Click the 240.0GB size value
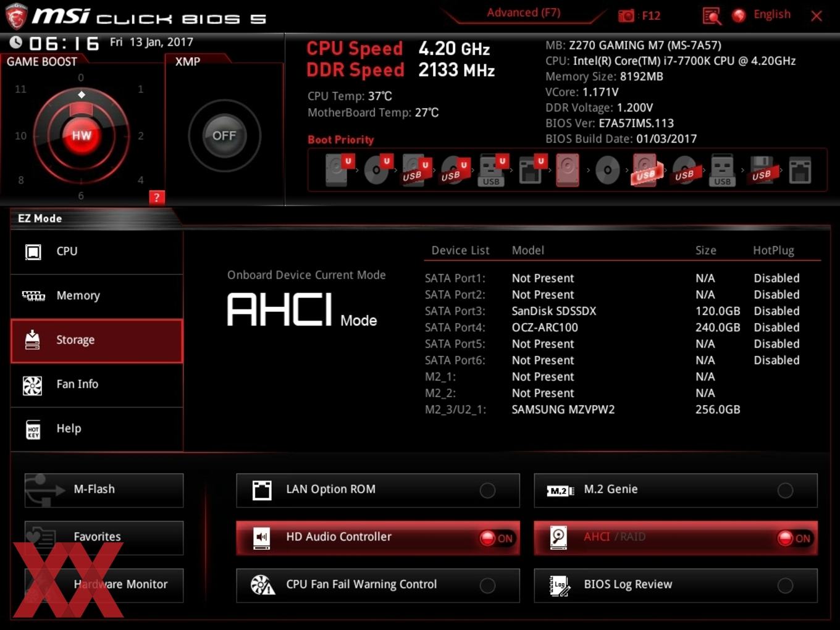Screen dimensions: 840x630 click(718, 327)
